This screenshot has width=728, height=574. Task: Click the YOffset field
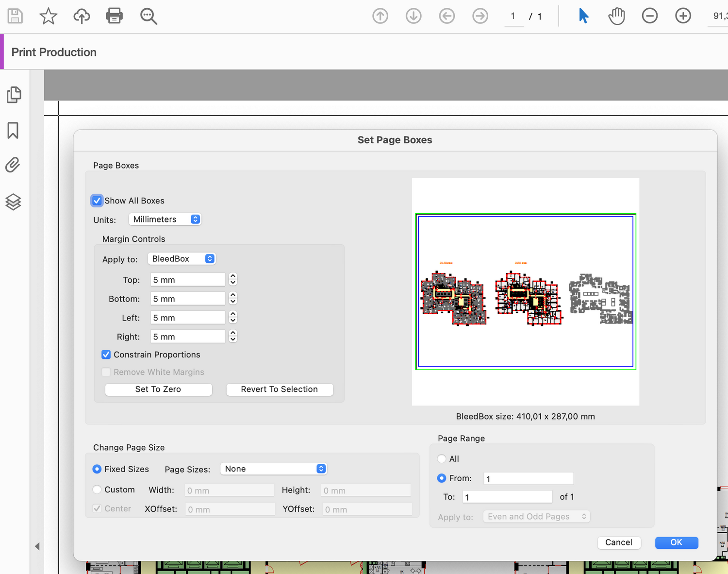367,509
